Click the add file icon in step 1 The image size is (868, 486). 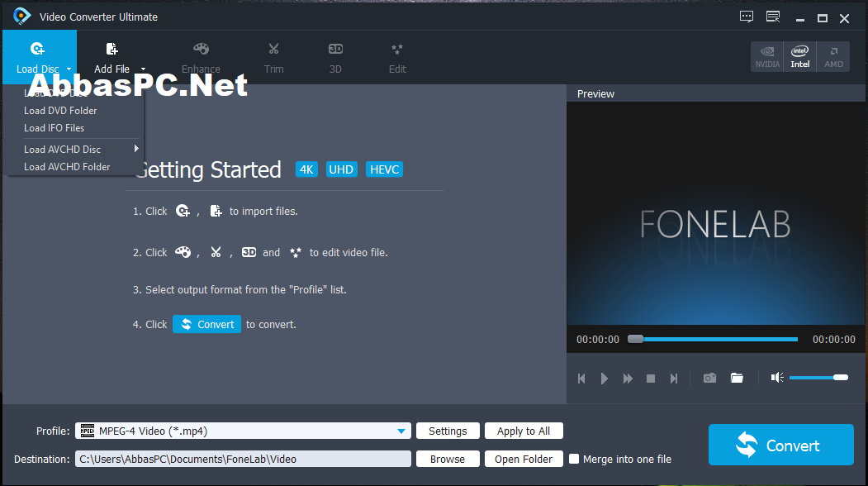(216, 211)
